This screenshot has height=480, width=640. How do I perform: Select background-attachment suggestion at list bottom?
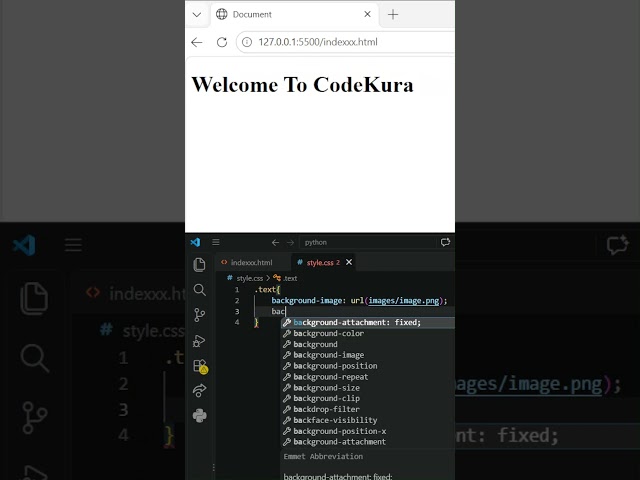[368, 442]
